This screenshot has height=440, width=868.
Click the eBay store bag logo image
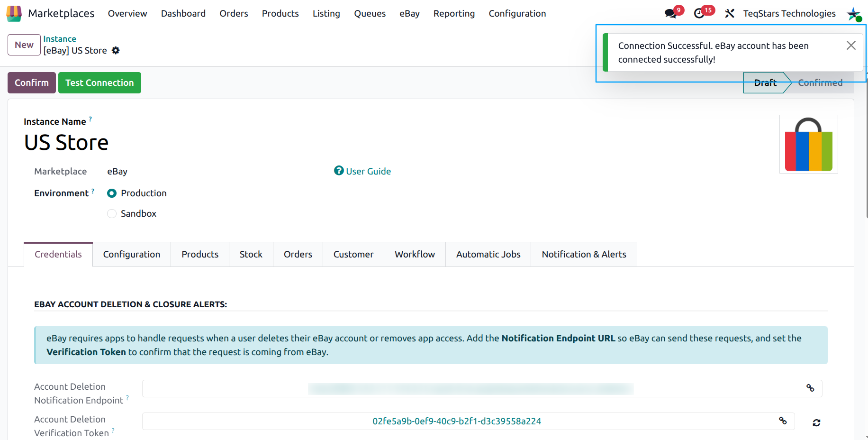809,144
